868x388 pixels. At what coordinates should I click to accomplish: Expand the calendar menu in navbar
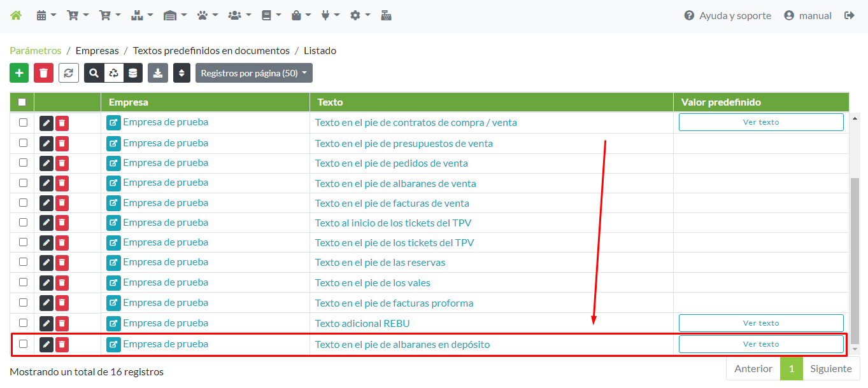[x=46, y=15]
